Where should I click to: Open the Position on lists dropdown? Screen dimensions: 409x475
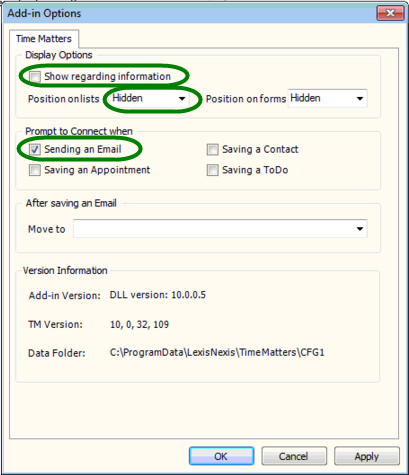(150, 98)
